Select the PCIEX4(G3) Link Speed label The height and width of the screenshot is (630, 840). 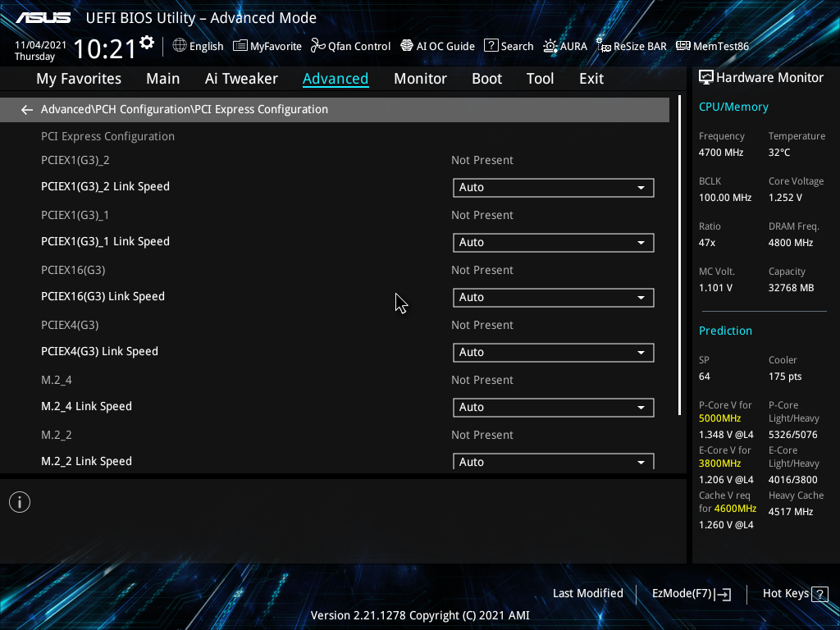pos(99,351)
